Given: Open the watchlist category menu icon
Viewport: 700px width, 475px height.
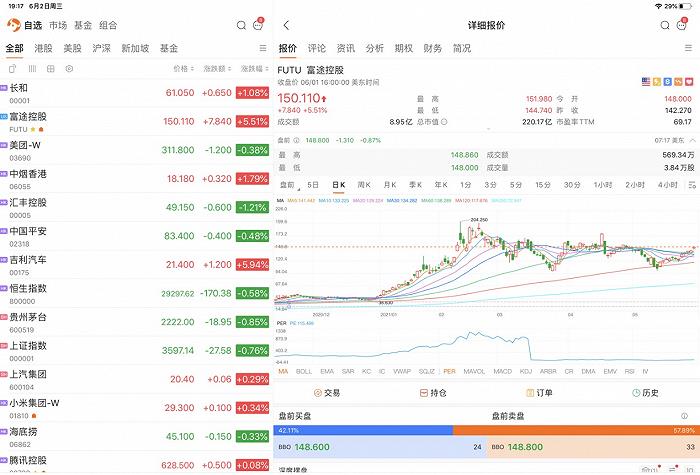Looking at the screenshot, I should [263, 48].
